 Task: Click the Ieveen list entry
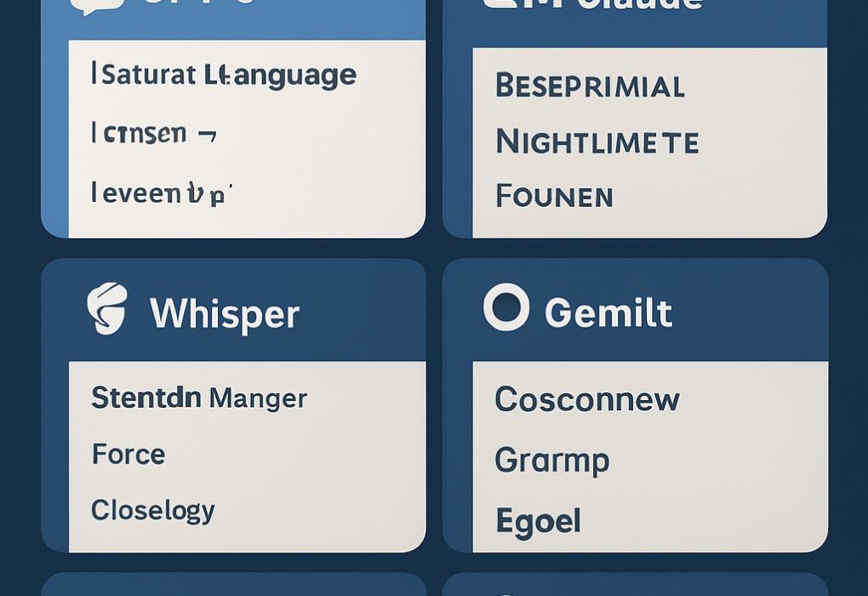161,193
